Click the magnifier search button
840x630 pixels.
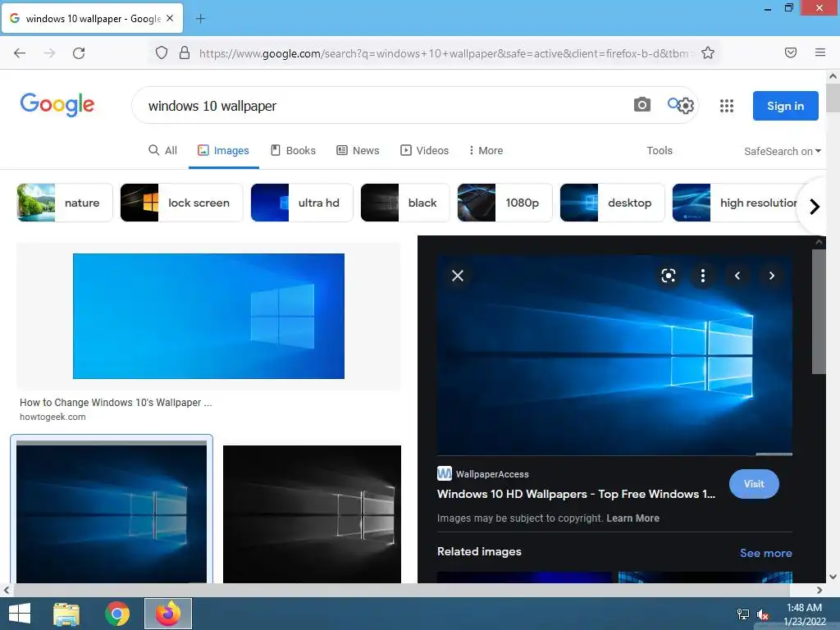[x=673, y=103]
